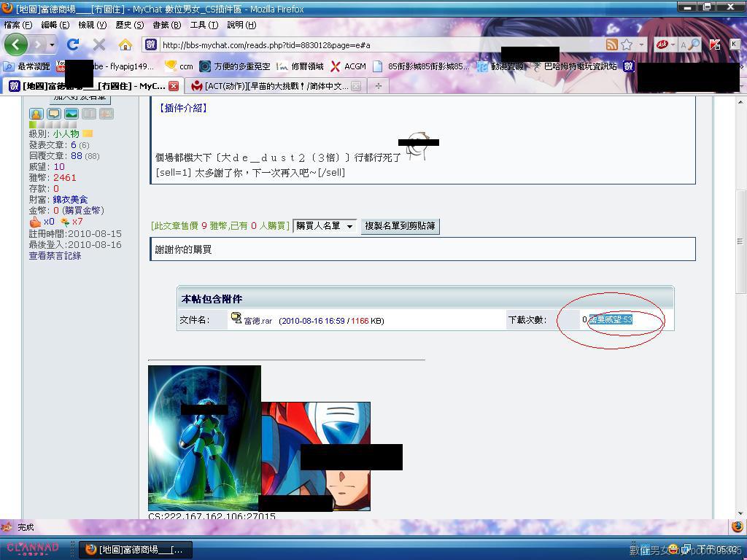Switch to the 早苗的大挑戰 tab
747x560 pixels.
276,86
